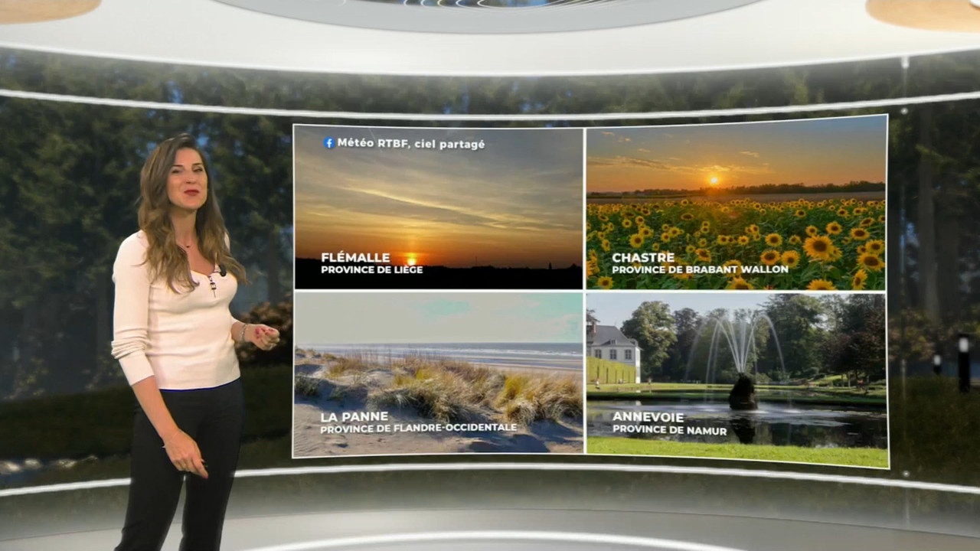
Task: Click the 'PROVINCE DE LIÈGE' label
Action: [x=371, y=270]
